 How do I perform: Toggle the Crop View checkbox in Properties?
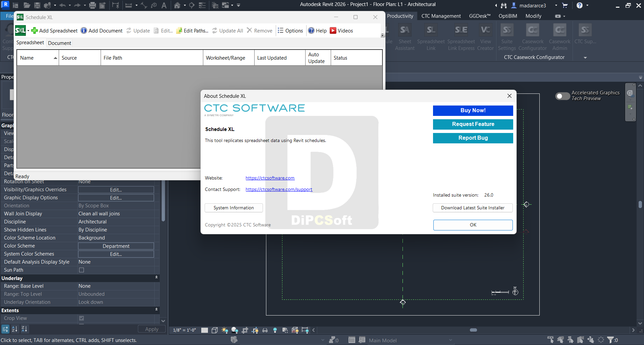[x=82, y=318]
